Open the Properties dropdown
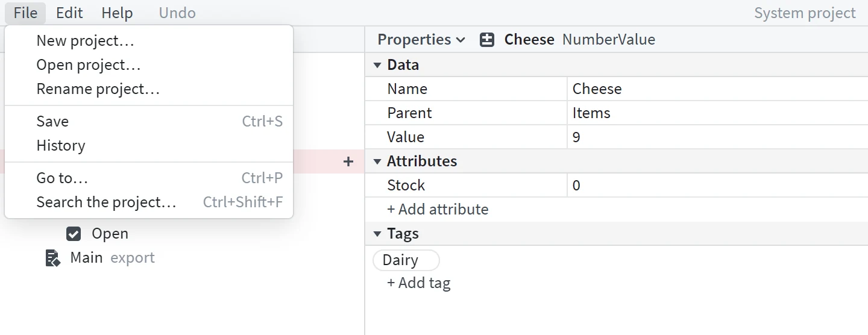 click(x=421, y=40)
